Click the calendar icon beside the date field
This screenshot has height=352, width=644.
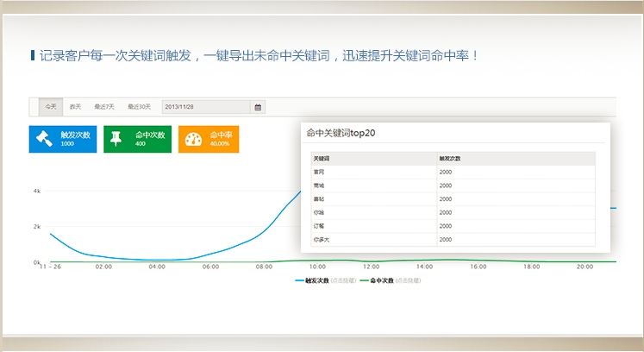pyautogui.click(x=257, y=107)
